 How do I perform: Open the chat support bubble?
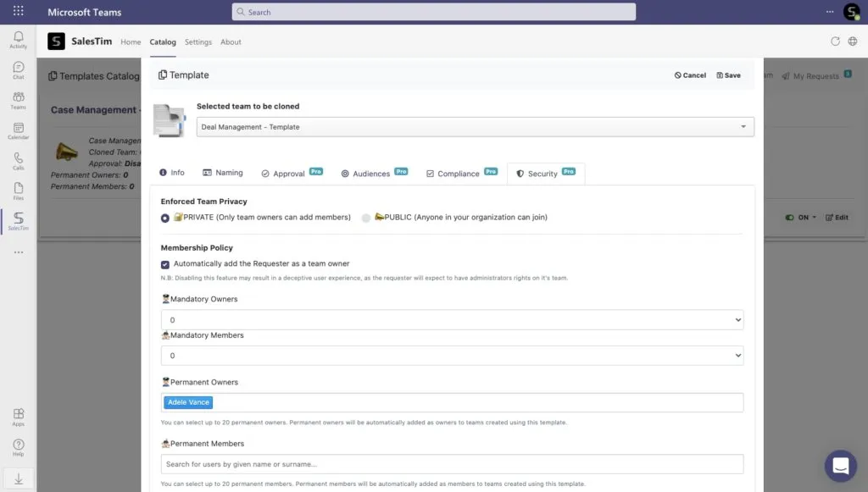840,466
